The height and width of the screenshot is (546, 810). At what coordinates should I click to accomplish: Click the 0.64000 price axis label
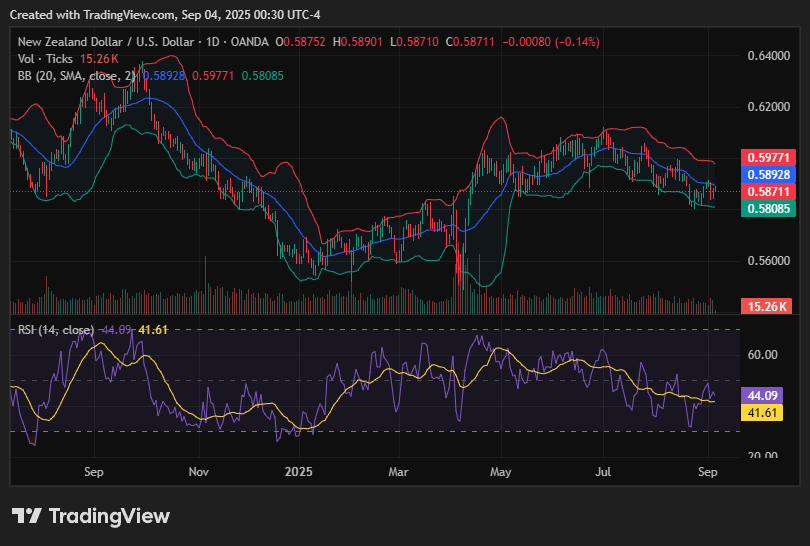[769, 55]
